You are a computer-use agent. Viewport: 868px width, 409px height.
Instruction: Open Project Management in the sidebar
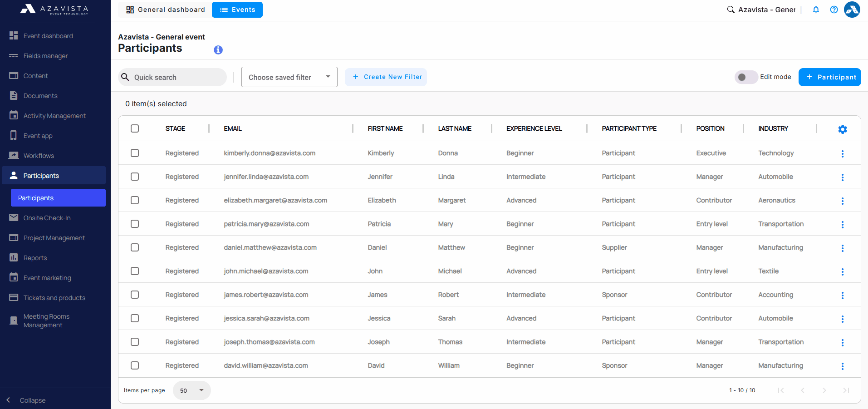pyautogui.click(x=54, y=237)
